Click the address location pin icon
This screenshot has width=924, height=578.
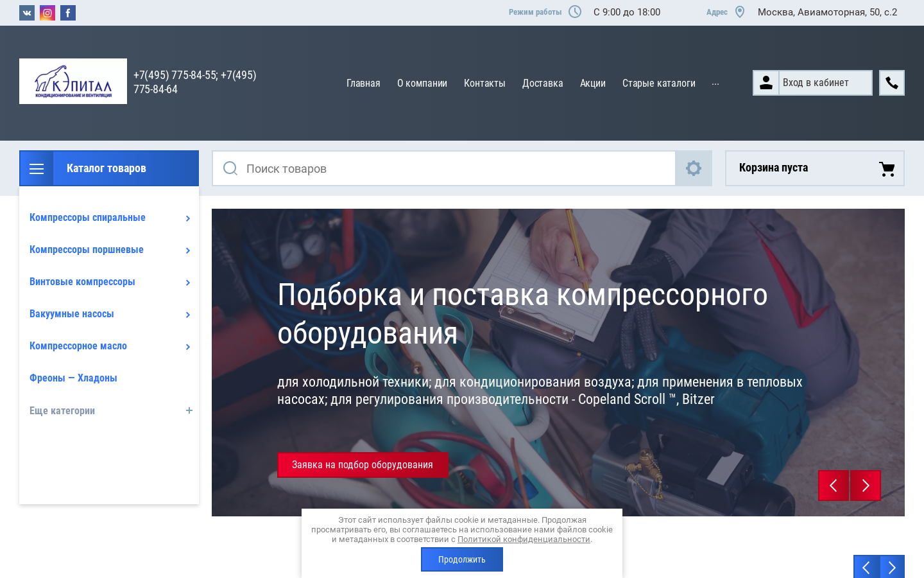740,12
